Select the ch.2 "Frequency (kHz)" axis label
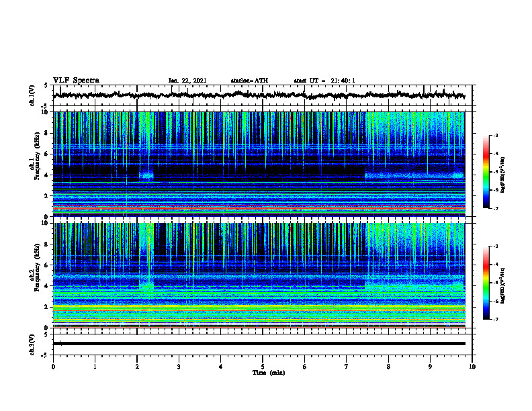This screenshot has height=411, width=532. click(38, 267)
